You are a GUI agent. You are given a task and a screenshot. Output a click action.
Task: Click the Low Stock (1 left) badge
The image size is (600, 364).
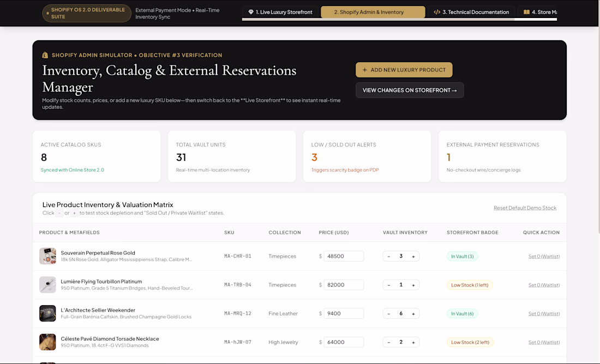[x=470, y=285]
